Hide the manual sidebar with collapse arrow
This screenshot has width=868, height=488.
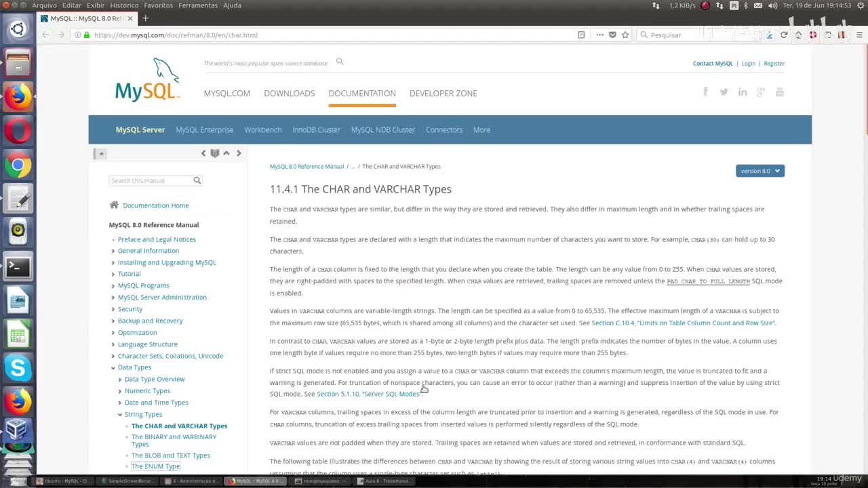point(100,153)
